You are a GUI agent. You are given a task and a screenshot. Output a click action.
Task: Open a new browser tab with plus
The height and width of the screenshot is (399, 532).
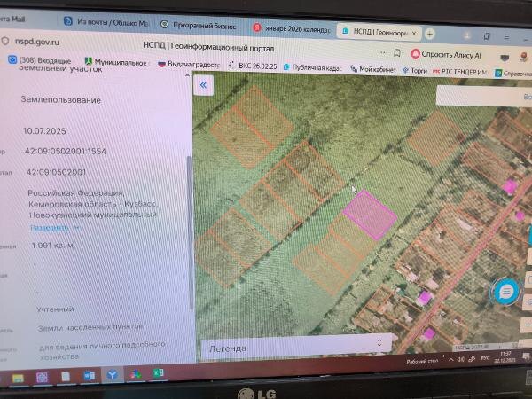429,34
